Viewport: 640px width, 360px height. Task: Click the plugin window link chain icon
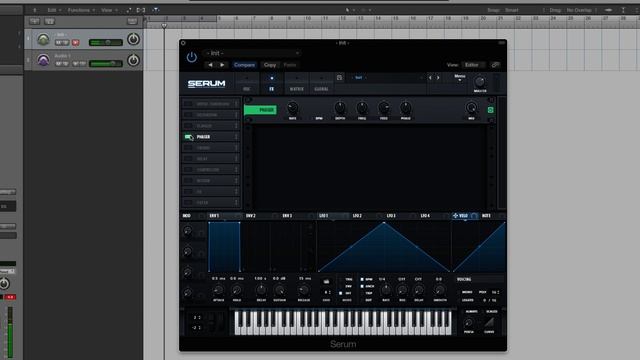(495, 65)
